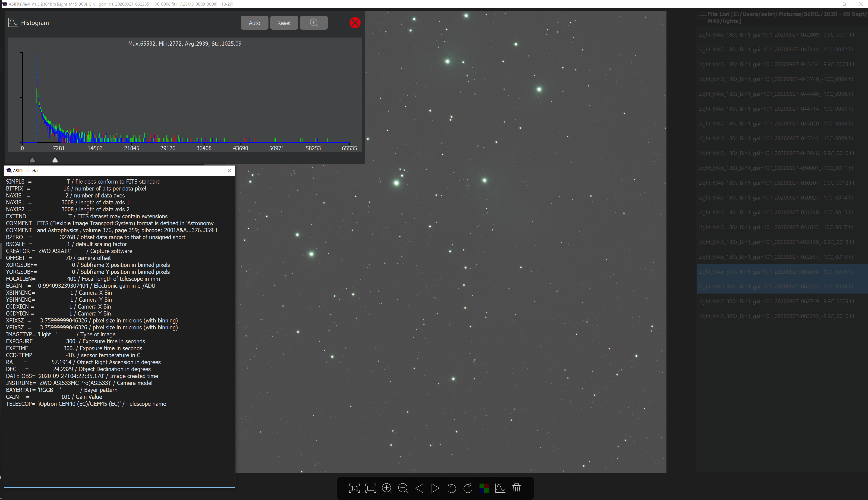
Task: Select Light_M45_300s 063255 0010.fit file
Action: [776, 316]
